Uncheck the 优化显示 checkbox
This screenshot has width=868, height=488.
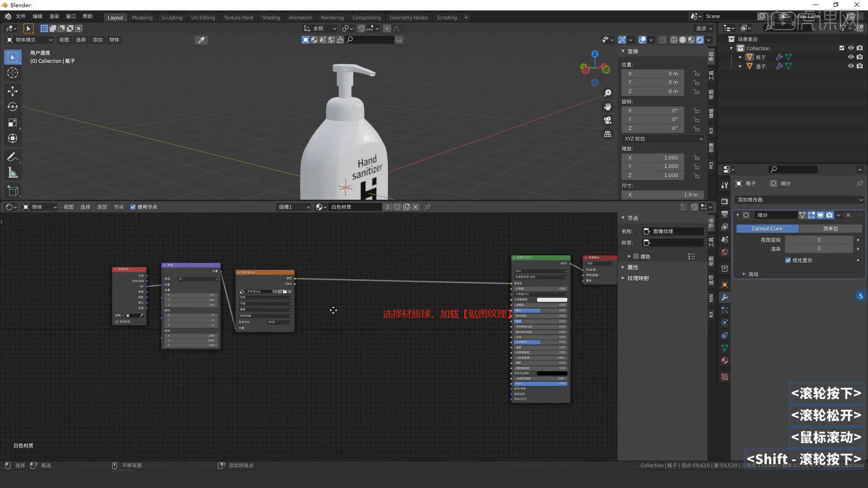[788, 260]
